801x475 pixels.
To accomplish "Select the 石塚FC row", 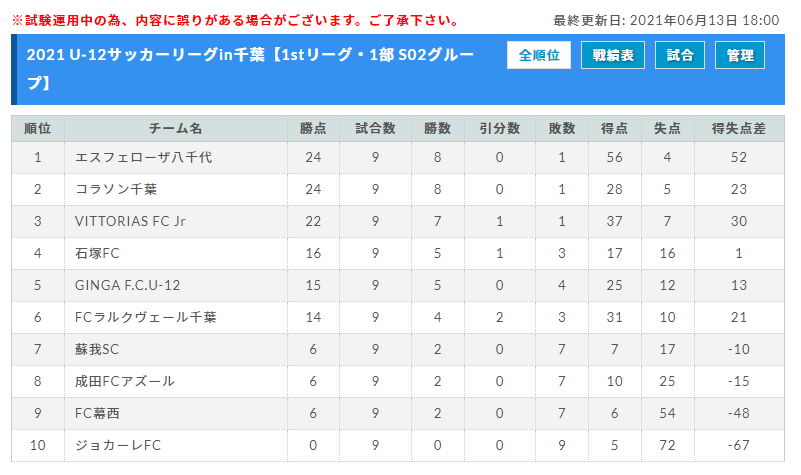I will [398, 253].
